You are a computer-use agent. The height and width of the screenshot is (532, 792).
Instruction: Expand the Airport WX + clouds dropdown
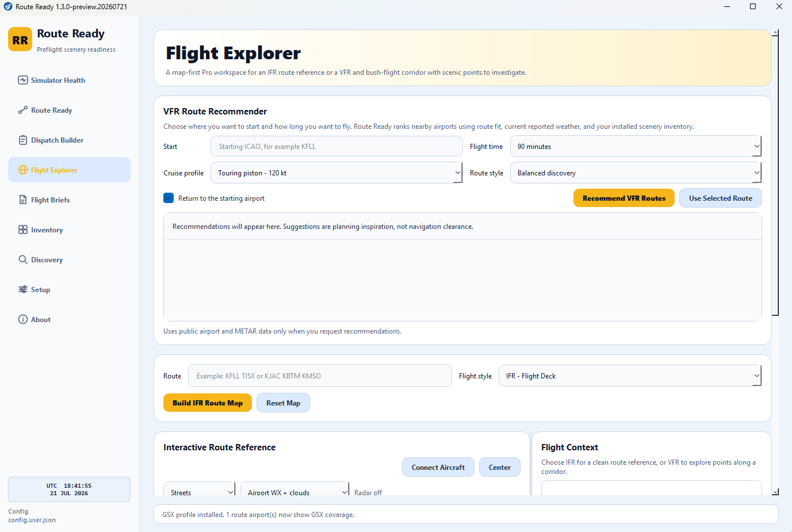pyautogui.click(x=294, y=490)
